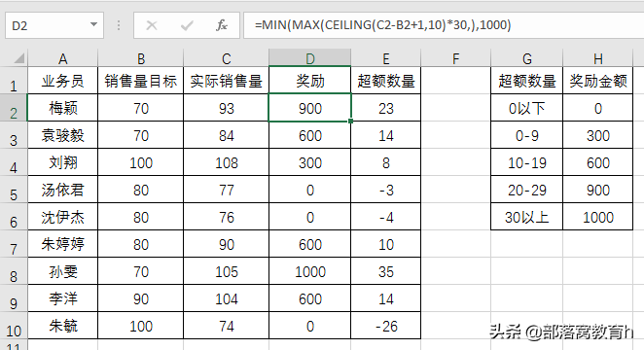Click lookup cell 30以上
Screen dimensions: 644x350
click(x=527, y=217)
